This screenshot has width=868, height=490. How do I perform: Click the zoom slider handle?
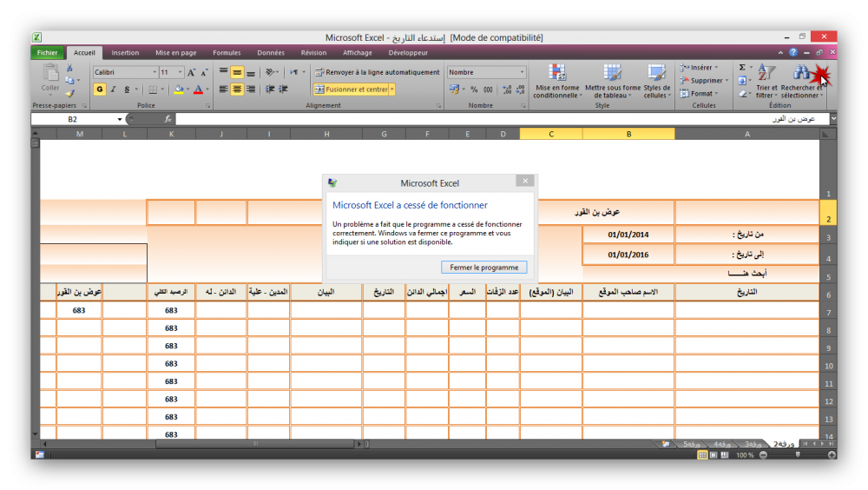pos(798,455)
